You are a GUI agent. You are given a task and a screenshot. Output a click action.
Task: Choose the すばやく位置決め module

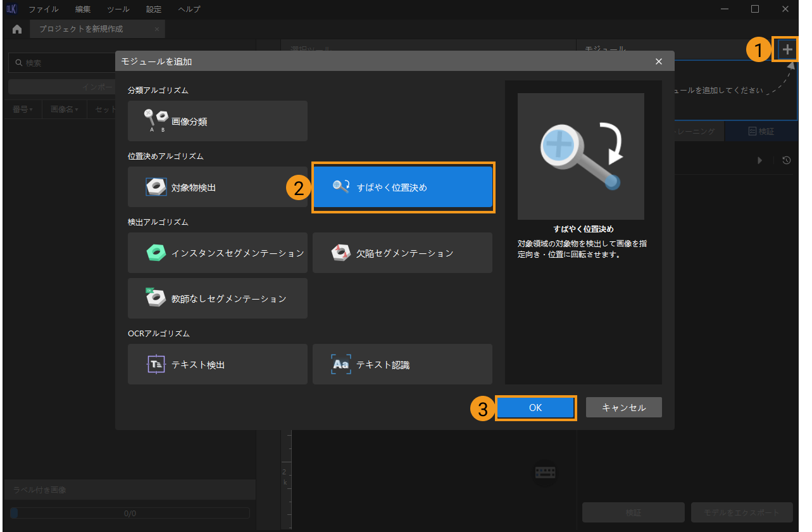[403, 187]
